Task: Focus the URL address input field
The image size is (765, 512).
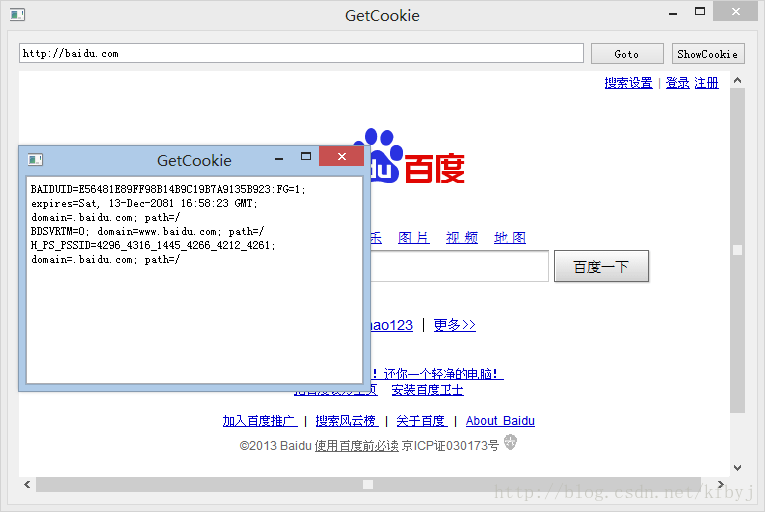Action: (x=301, y=53)
